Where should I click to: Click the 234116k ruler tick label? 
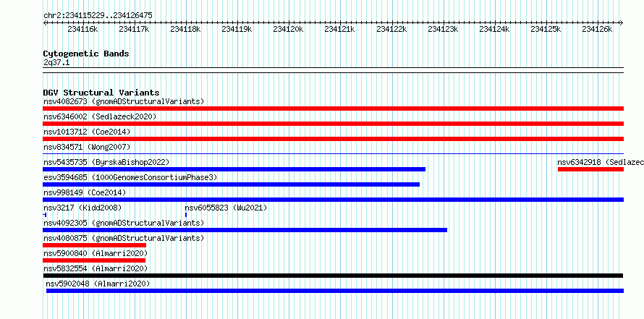pos(82,29)
